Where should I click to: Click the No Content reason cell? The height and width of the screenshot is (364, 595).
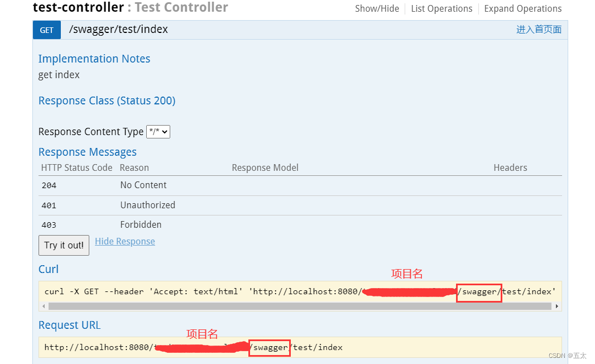pos(143,185)
